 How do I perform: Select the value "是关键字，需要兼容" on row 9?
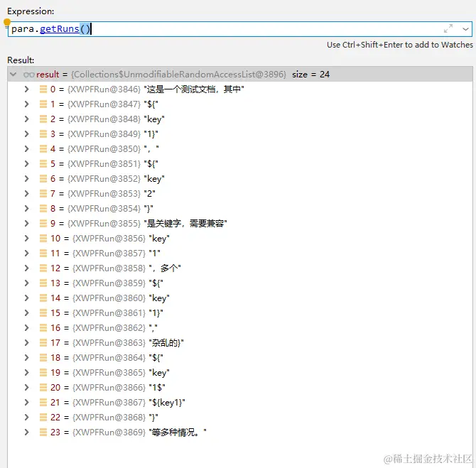coord(185,224)
